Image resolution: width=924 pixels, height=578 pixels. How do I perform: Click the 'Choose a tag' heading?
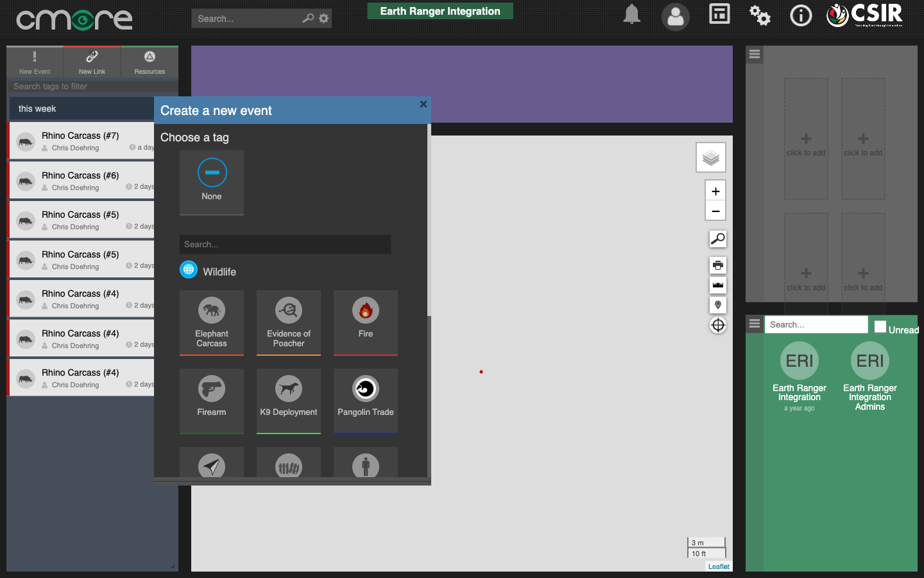point(194,137)
